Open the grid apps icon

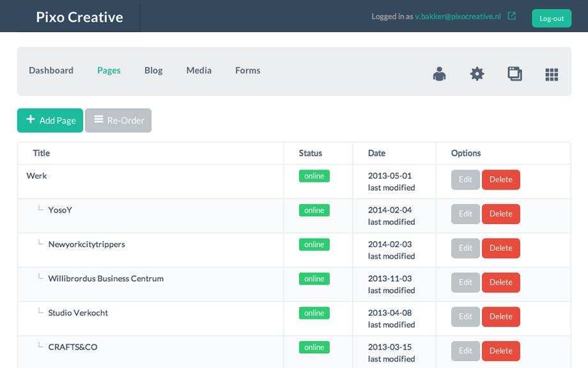click(x=552, y=75)
